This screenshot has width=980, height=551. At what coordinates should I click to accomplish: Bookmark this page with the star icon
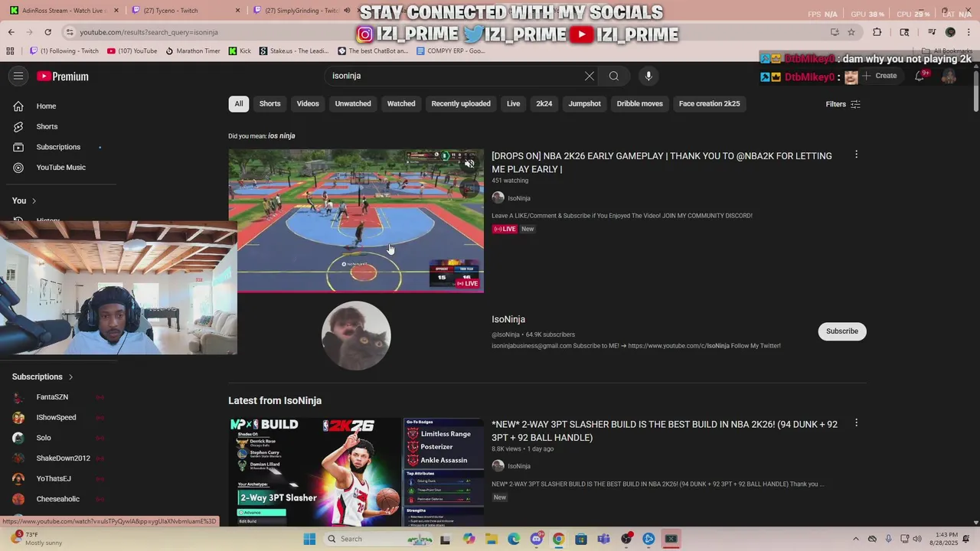(x=851, y=32)
